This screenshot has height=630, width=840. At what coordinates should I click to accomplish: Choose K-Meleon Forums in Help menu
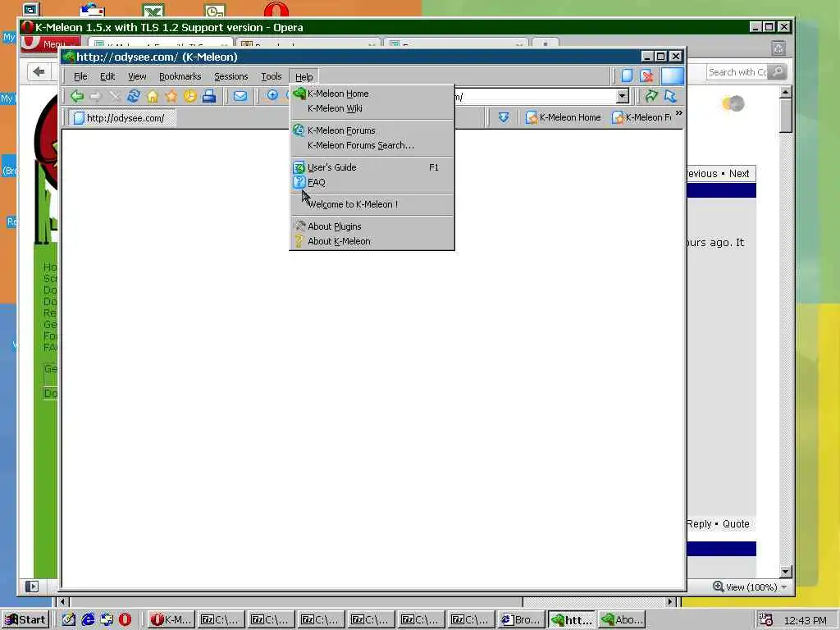click(x=372, y=130)
